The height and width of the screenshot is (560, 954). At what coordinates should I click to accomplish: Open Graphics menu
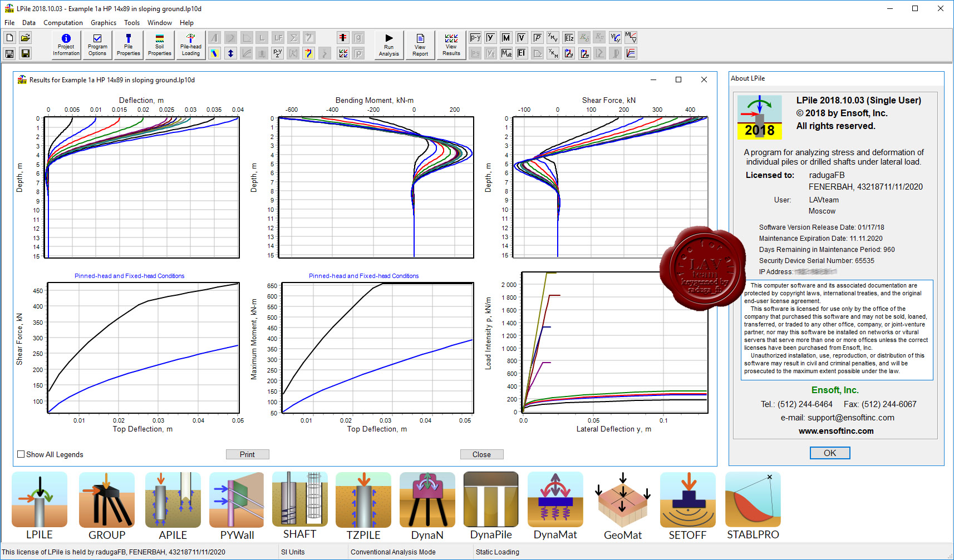[x=104, y=23]
